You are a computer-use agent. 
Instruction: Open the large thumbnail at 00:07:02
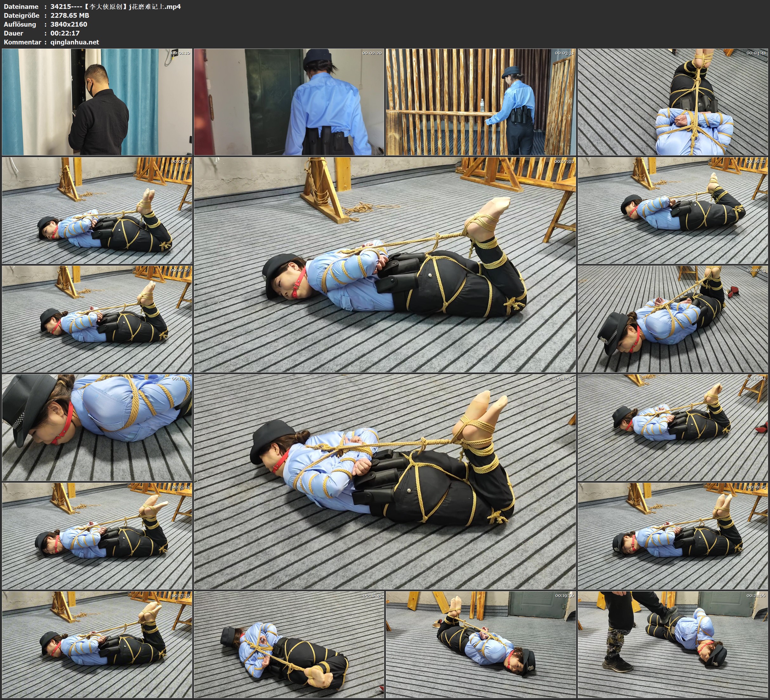click(x=385, y=264)
